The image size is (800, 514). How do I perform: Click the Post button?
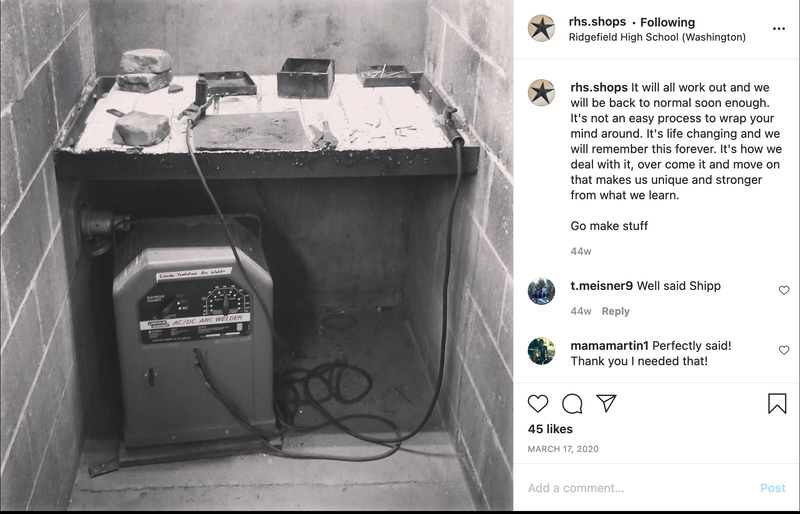click(772, 488)
